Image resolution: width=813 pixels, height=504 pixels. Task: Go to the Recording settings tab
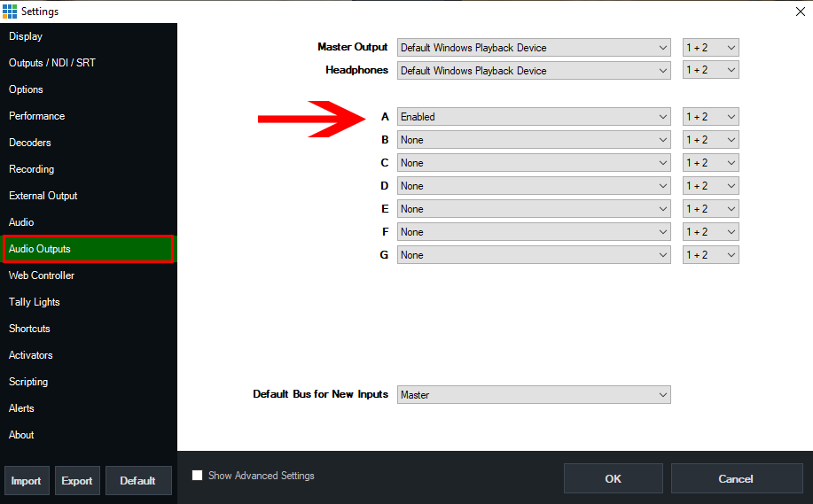pos(32,169)
